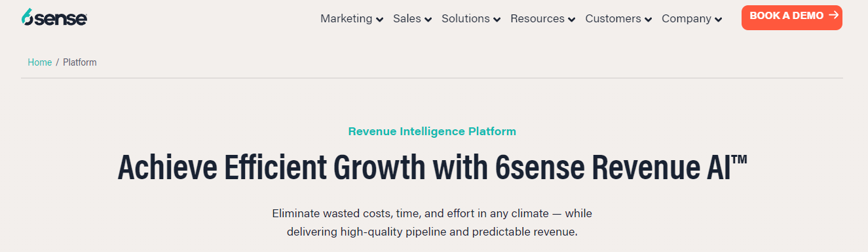
Task: Open the Sales menu
Action: click(x=412, y=18)
